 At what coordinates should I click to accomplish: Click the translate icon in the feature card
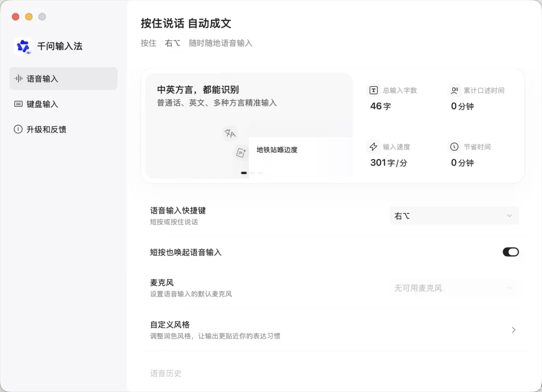pos(230,133)
